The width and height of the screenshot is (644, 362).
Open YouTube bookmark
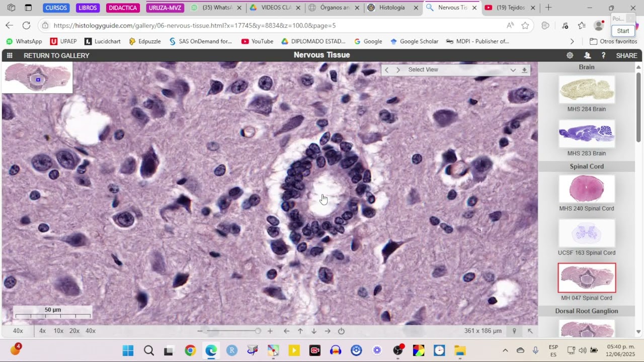pyautogui.click(x=257, y=41)
